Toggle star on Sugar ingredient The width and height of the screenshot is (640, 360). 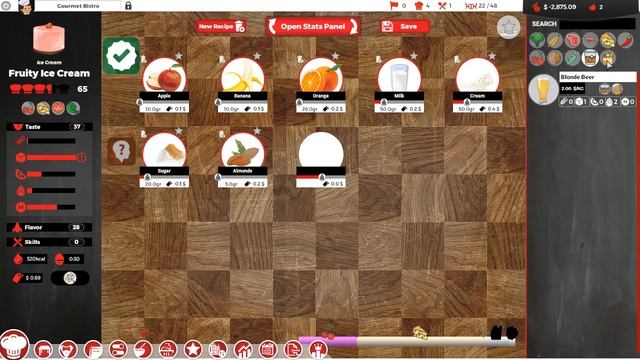[179, 131]
